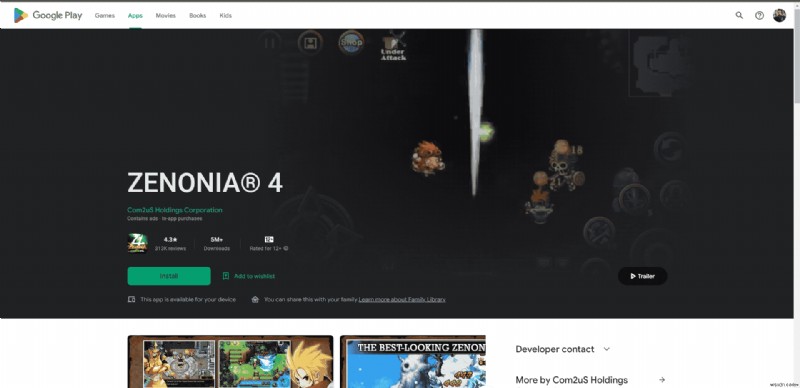Expand the Developer contact section
This screenshot has height=388, width=800.
coord(563,349)
